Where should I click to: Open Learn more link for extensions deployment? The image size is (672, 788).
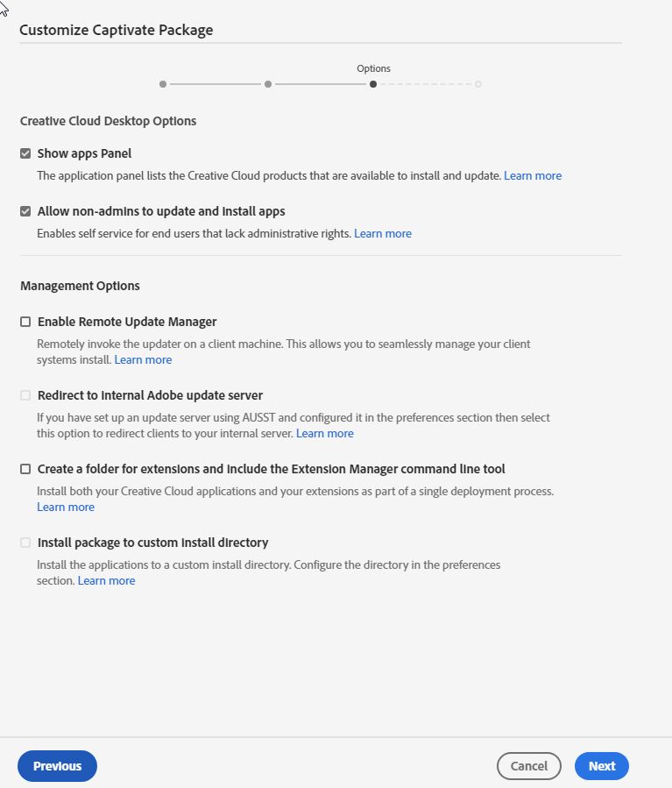[x=66, y=507]
